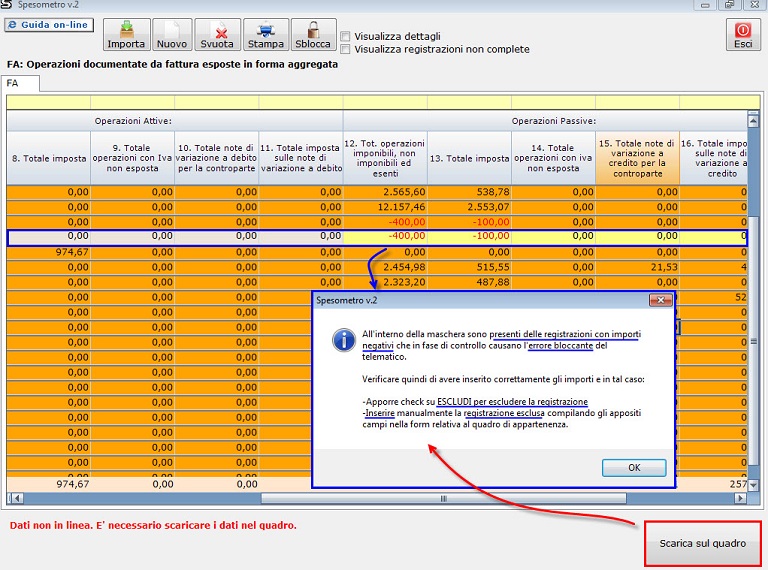Screen dimensions: 768x570
Task: Click the cell with value 538,78
Action: pyautogui.click(x=469, y=192)
